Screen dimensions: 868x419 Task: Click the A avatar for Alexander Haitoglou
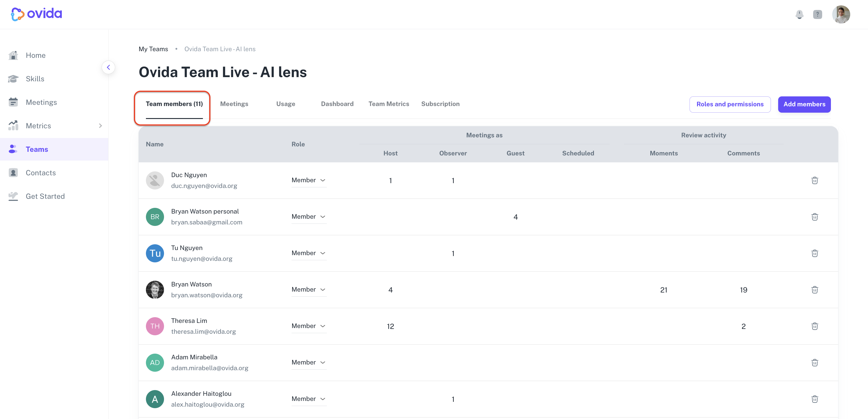click(155, 399)
